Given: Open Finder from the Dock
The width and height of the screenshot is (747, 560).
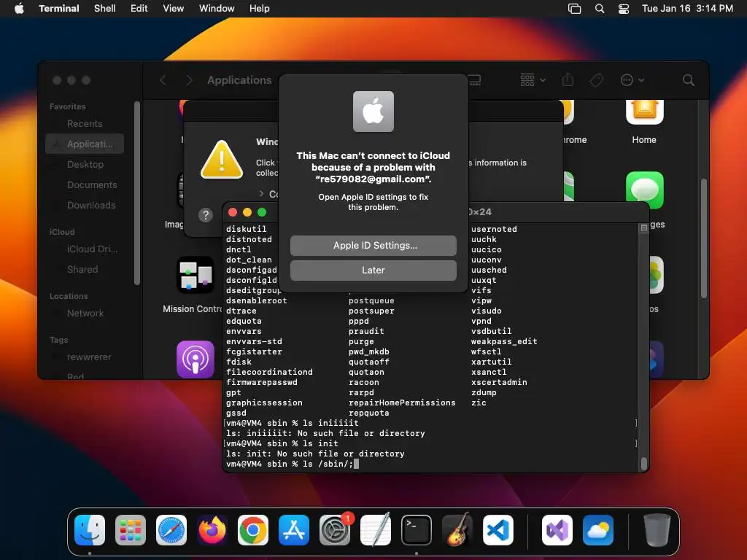Looking at the screenshot, I should coord(90,529).
